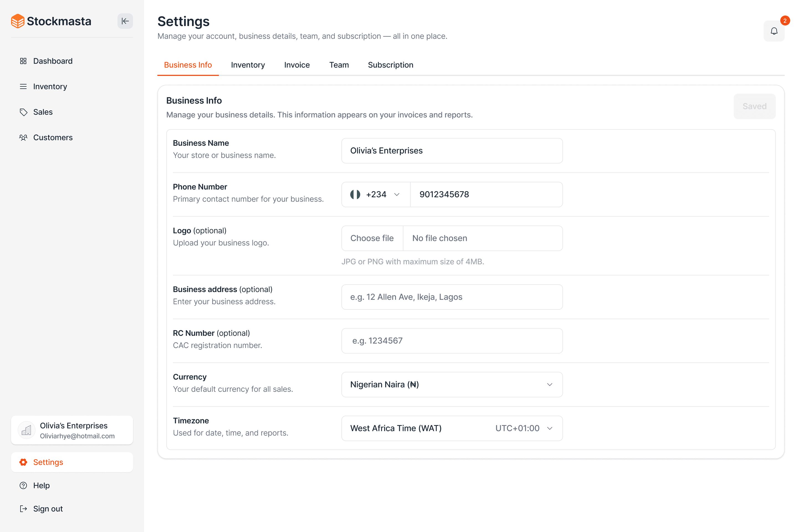
Task: Open the Timezone dropdown
Action: tap(452, 428)
